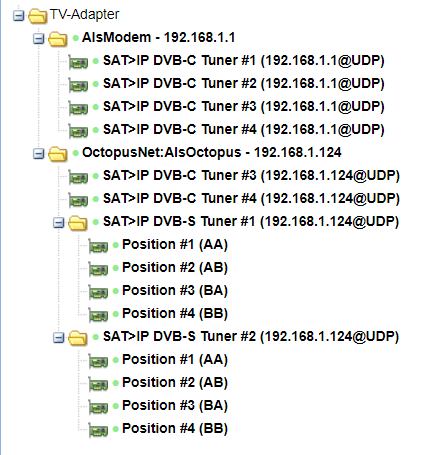Click card icon of Position #4 (BB) under DVB-S Tuner #2
This screenshot has width=439, height=455.
pyautogui.click(x=98, y=430)
